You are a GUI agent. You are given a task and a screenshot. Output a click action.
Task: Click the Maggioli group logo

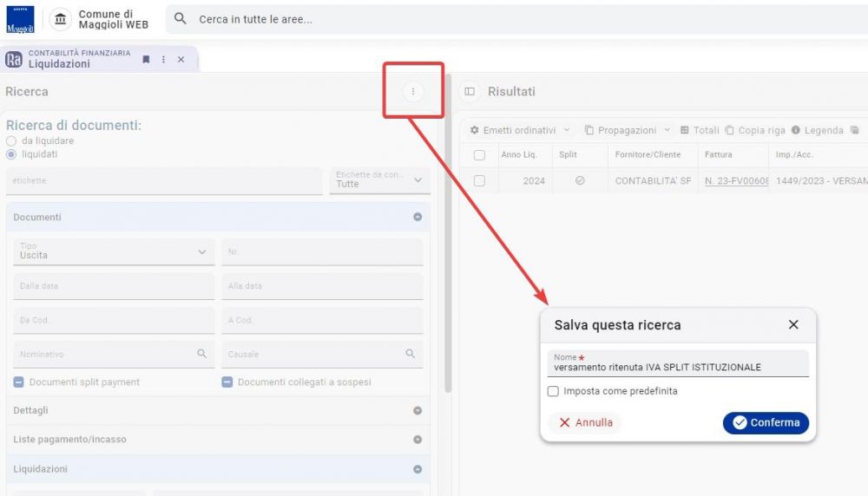click(x=21, y=19)
